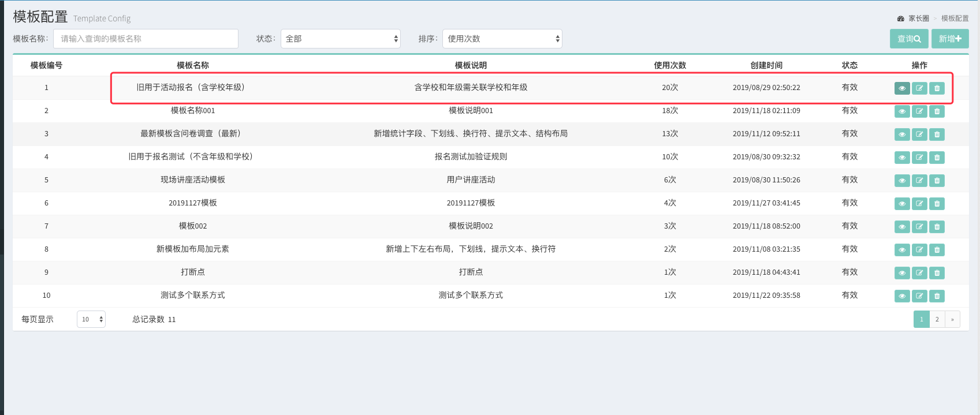980x415 pixels.
Task: Edit template 模板名称001 using the pencil icon
Action: tap(919, 111)
